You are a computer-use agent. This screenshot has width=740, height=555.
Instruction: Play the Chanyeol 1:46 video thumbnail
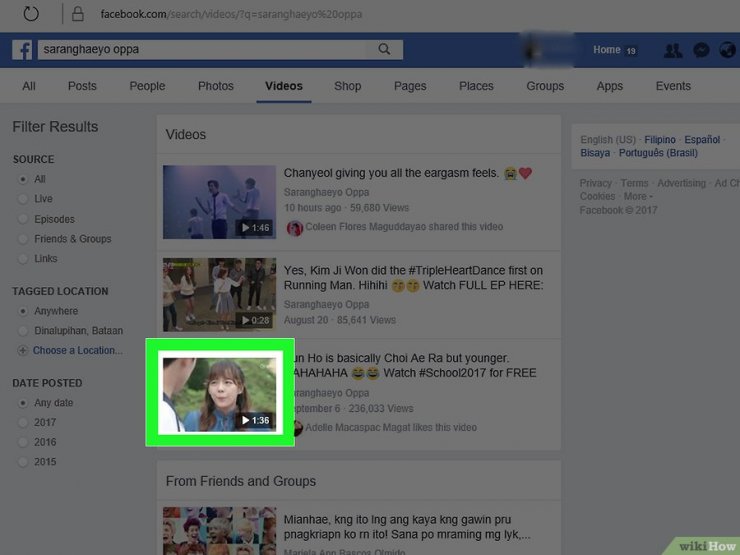[x=219, y=202]
